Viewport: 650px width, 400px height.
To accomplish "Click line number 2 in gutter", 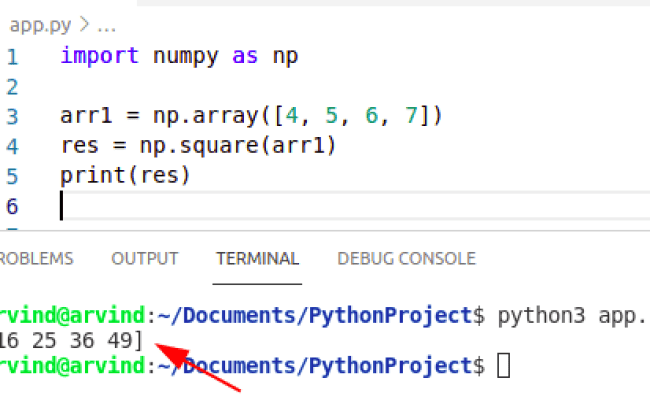I will [12, 87].
